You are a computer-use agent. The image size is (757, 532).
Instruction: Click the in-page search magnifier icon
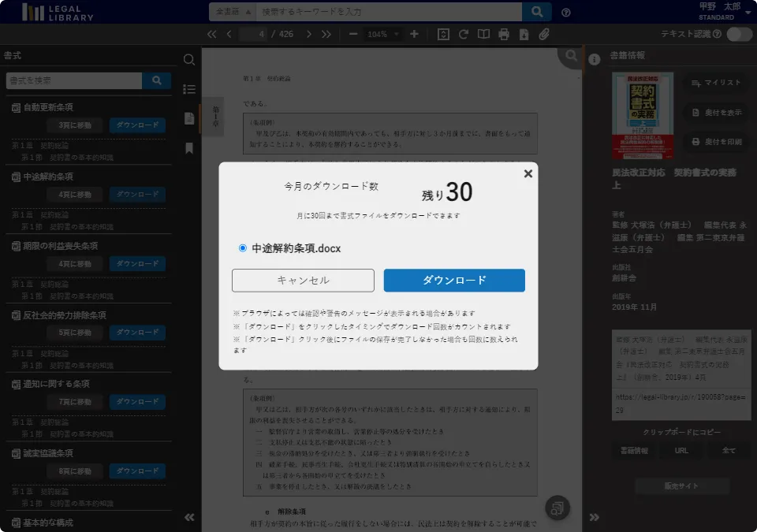coord(571,55)
